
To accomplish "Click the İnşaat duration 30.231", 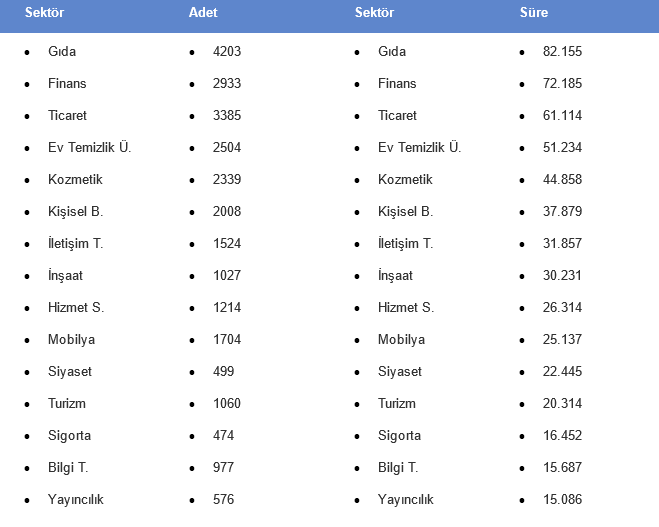I will [563, 275].
